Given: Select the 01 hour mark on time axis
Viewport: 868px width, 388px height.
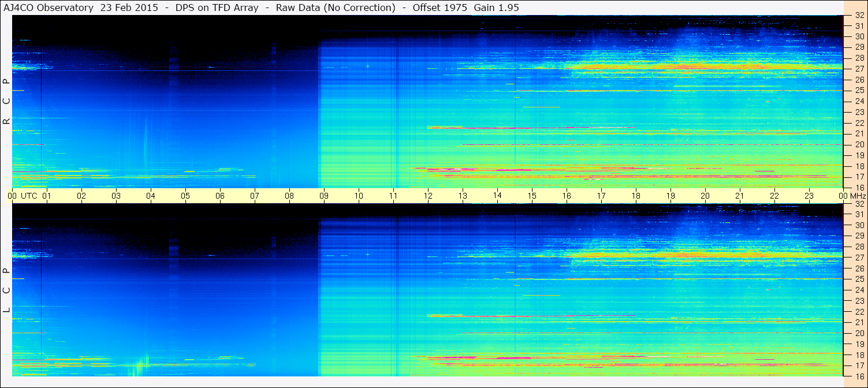Looking at the screenshot, I should (47, 196).
